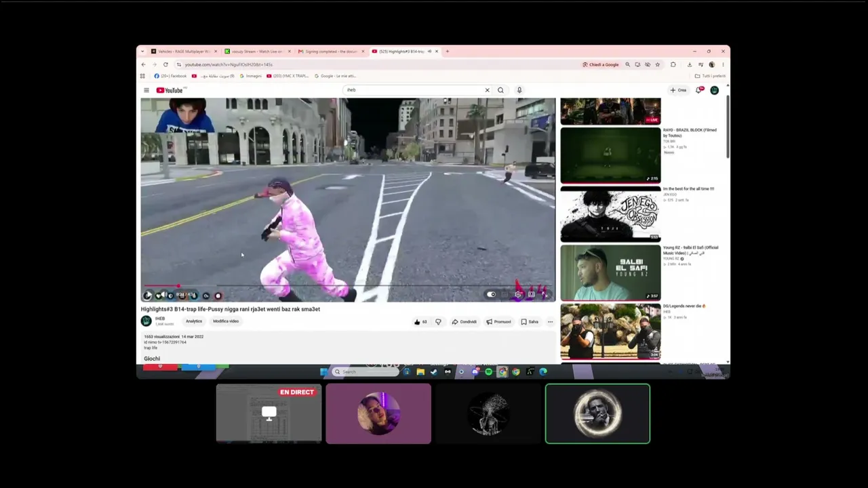This screenshot has width=868, height=488.
Task: Open the Facebook bookmark
Action: coord(170,76)
